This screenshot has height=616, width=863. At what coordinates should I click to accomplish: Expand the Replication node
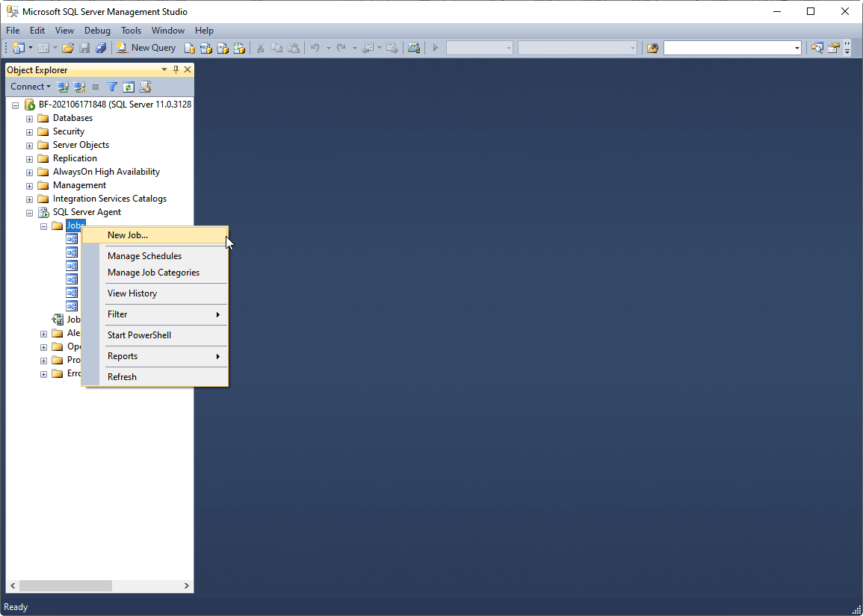(30, 158)
